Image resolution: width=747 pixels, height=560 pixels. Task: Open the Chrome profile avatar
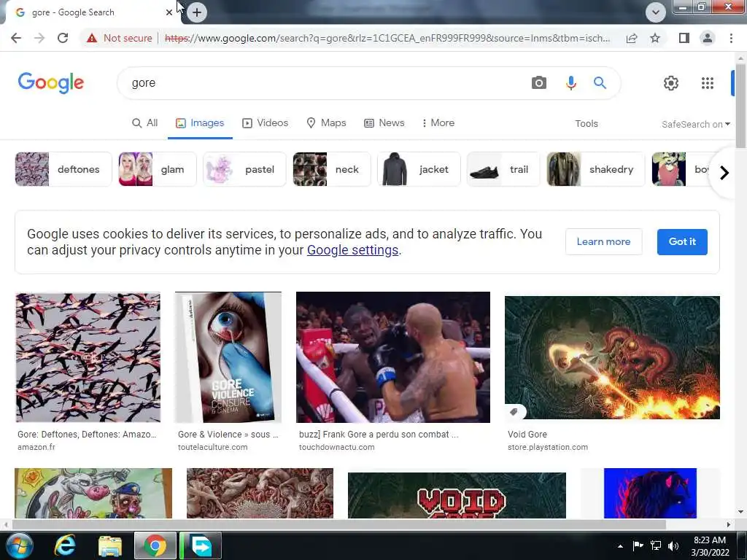(x=708, y=38)
